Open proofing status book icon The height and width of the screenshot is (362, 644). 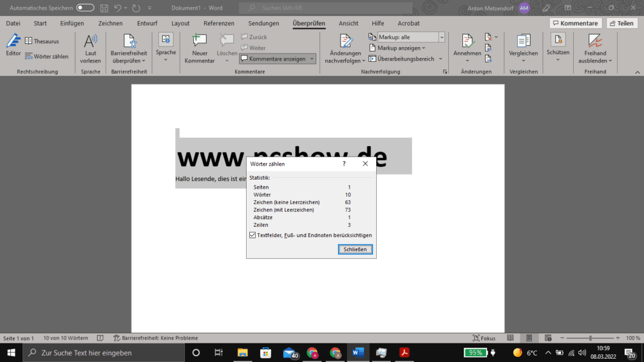coord(100,338)
